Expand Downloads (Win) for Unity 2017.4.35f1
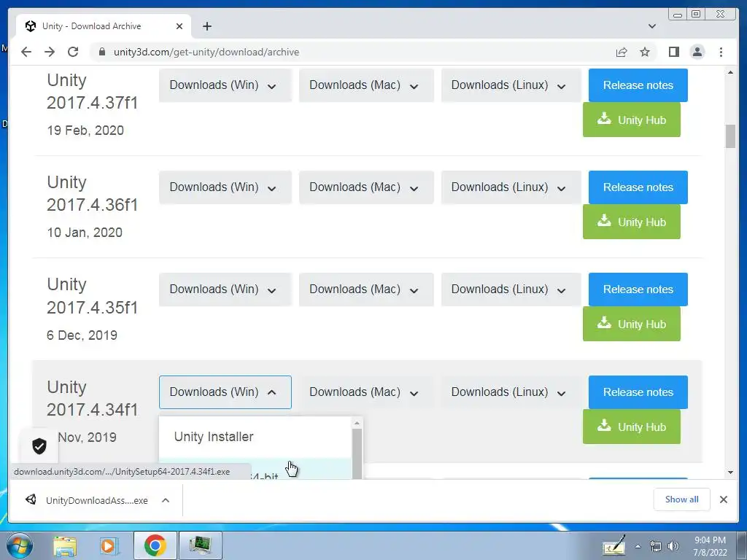This screenshot has width=747, height=560. pyautogui.click(x=225, y=289)
